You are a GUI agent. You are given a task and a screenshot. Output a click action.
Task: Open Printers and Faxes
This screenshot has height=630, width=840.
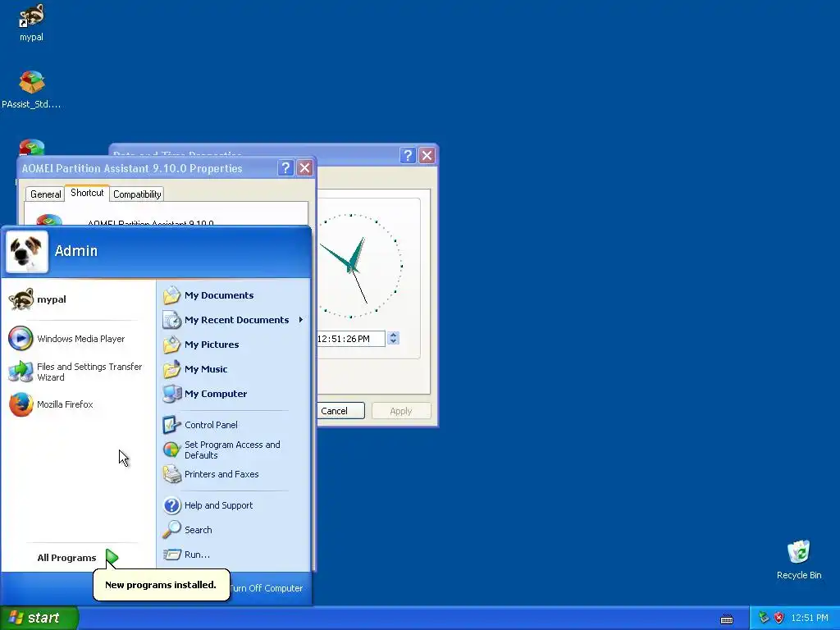click(x=233, y=474)
